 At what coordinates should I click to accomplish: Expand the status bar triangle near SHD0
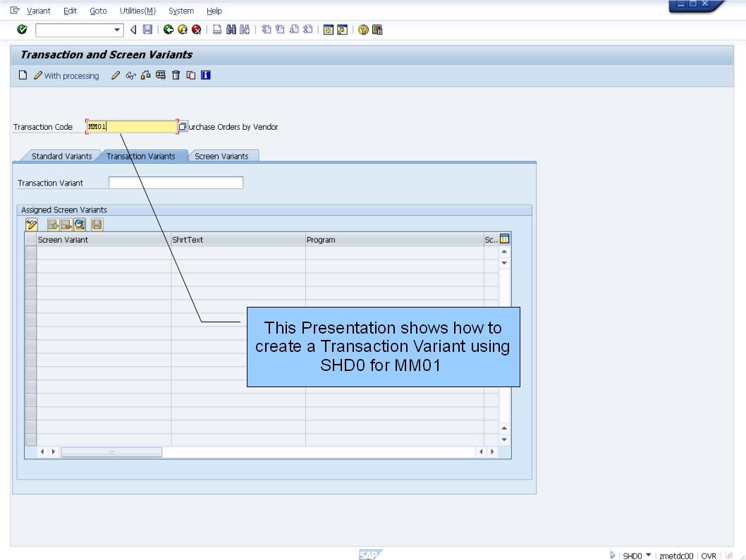613,555
